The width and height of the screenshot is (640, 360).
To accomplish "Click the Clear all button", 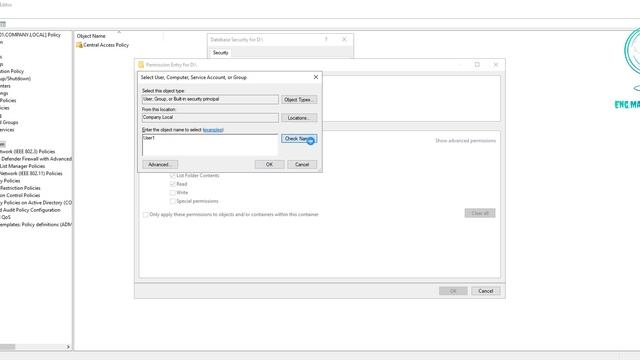I will [480, 213].
